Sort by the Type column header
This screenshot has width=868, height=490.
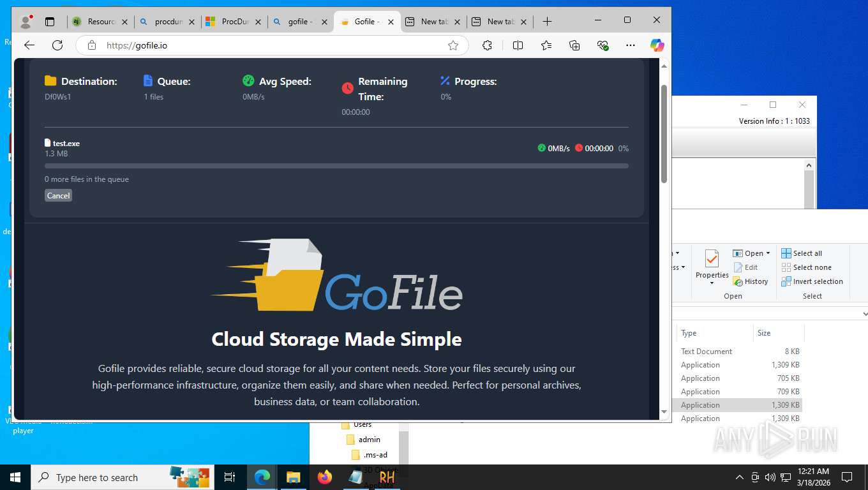pyautogui.click(x=715, y=333)
